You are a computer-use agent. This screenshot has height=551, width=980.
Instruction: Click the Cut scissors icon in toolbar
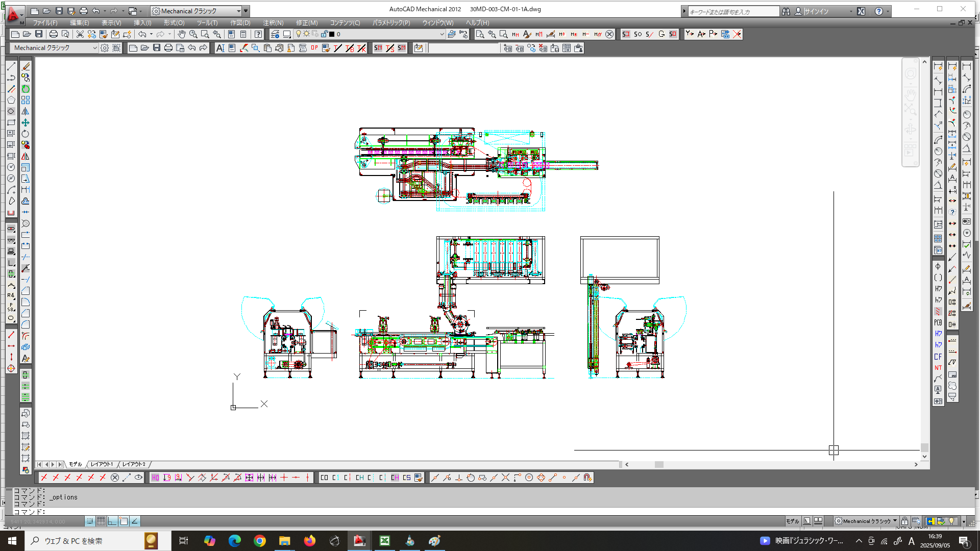(x=80, y=34)
